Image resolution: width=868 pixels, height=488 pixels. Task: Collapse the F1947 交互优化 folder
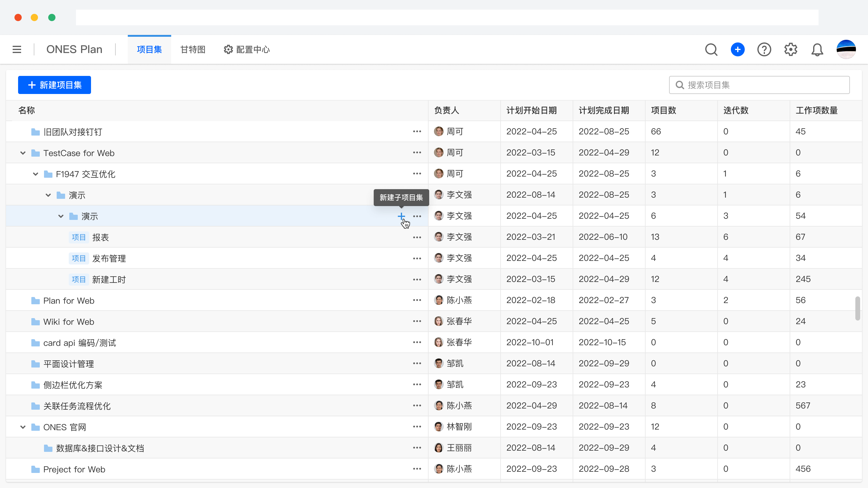point(35,174)
